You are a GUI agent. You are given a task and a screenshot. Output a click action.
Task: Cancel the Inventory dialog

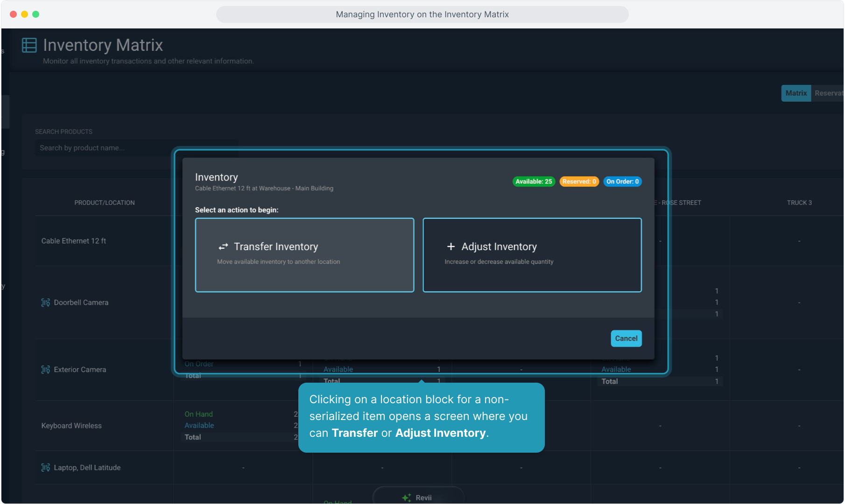[x=626, y=338]
